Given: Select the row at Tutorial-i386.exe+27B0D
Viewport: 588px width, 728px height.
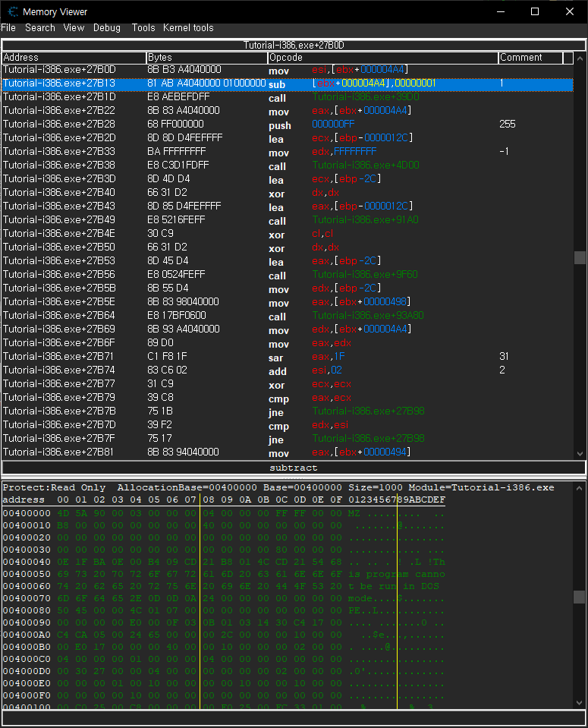Looking at the screenshot, I should point(288,70).
